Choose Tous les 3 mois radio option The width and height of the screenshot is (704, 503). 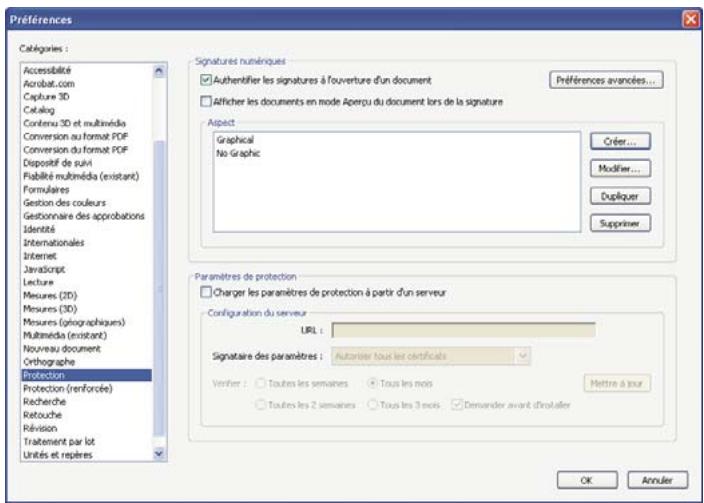[372, 405]
